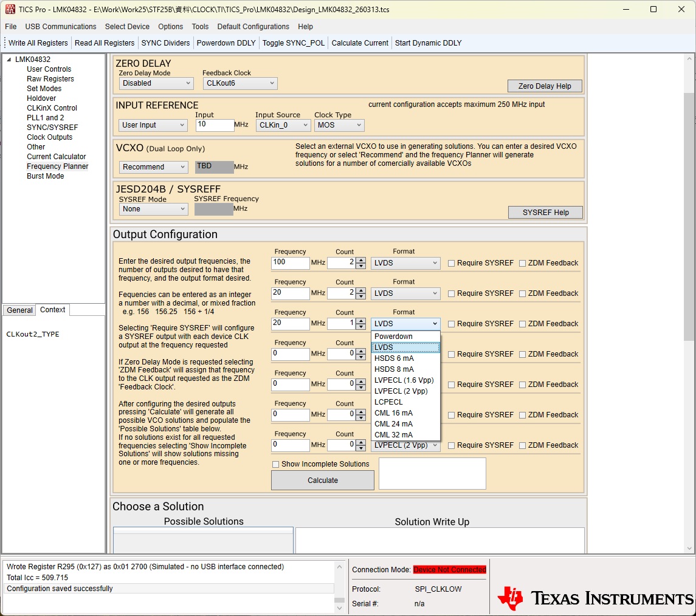Open Format dropdown for second output row

coord(405,293)
